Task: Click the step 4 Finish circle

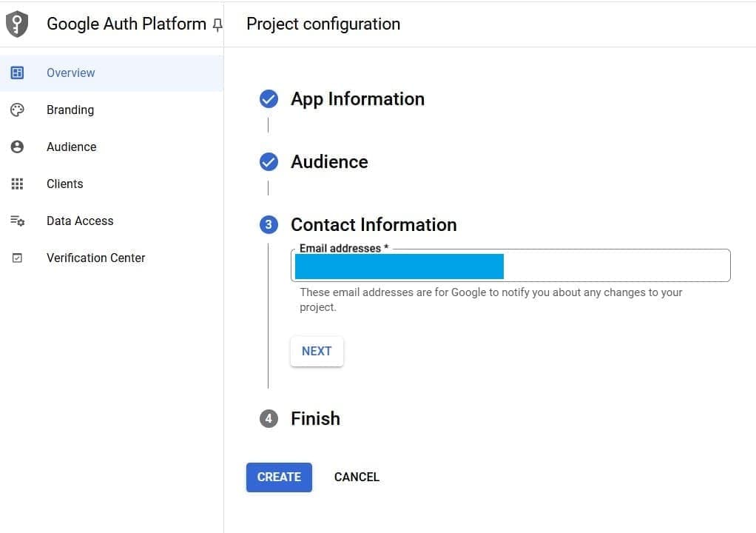Action: pos(269,418)
